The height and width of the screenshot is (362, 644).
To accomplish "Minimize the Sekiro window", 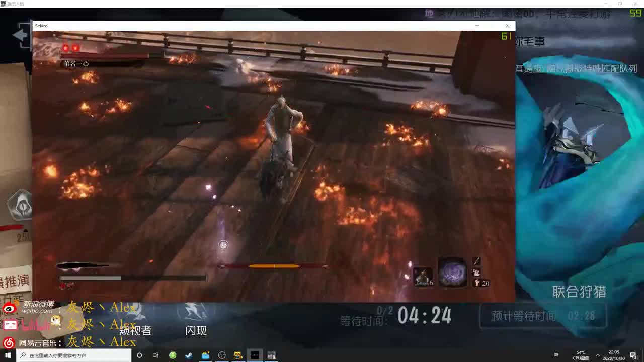I will [477, 26].
